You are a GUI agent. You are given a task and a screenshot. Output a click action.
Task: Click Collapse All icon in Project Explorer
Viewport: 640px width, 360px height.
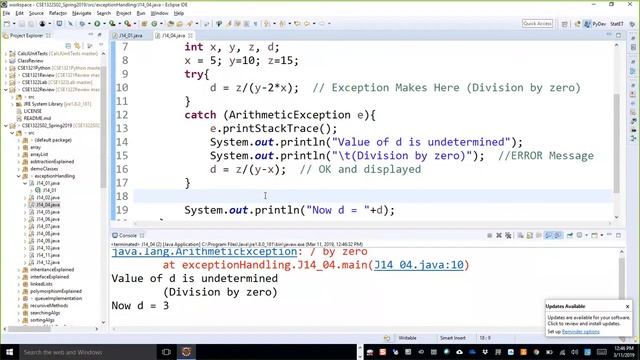[x=68, y=46]
